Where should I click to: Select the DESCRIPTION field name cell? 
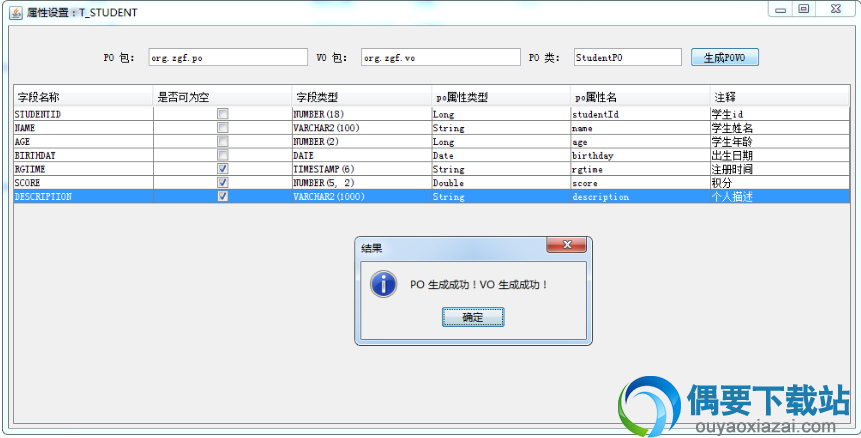point(83,196)
